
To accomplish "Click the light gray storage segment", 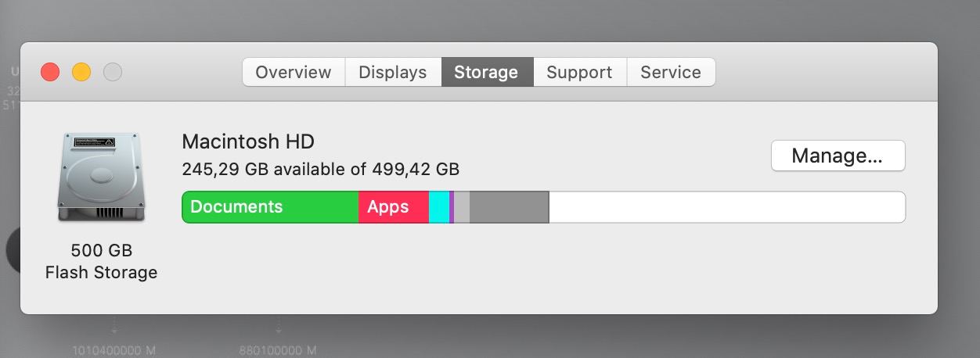I will [462, 207].
